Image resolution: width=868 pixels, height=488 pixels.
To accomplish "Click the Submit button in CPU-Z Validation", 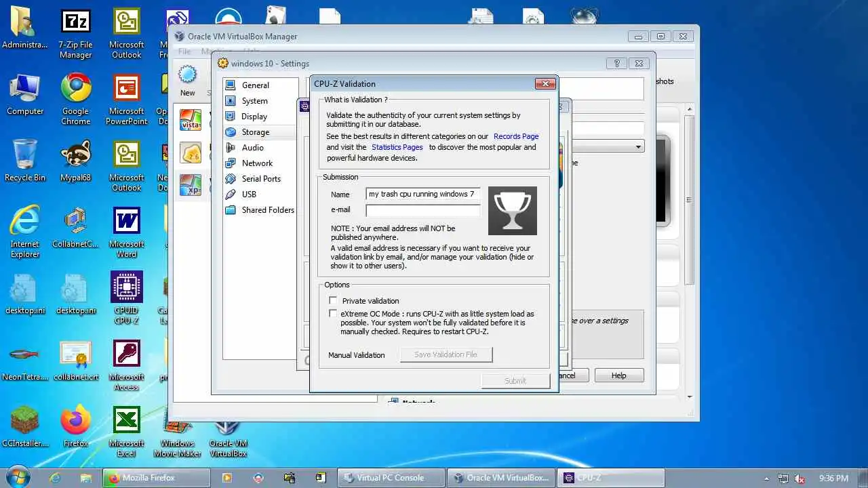I will click(515, 381).
